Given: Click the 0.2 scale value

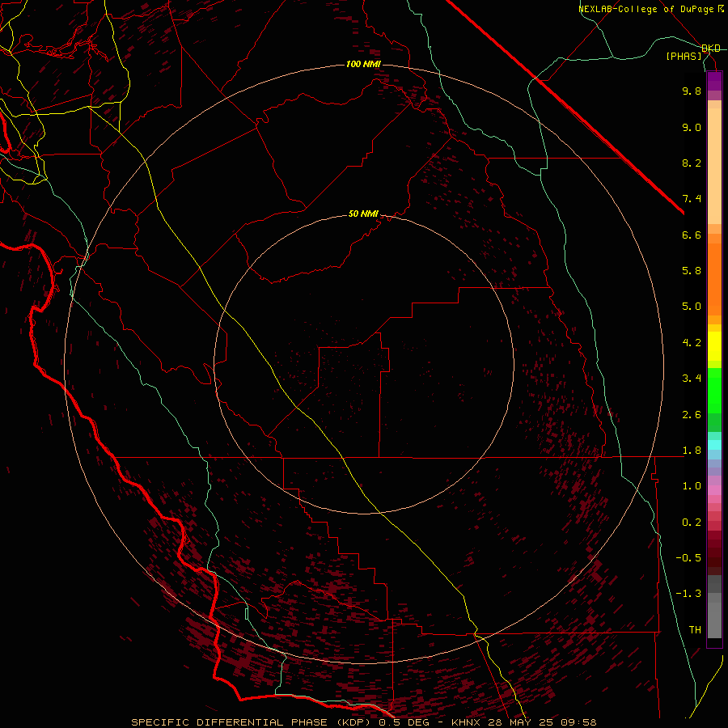Looking at the screenshot, I should click(692, 523).
